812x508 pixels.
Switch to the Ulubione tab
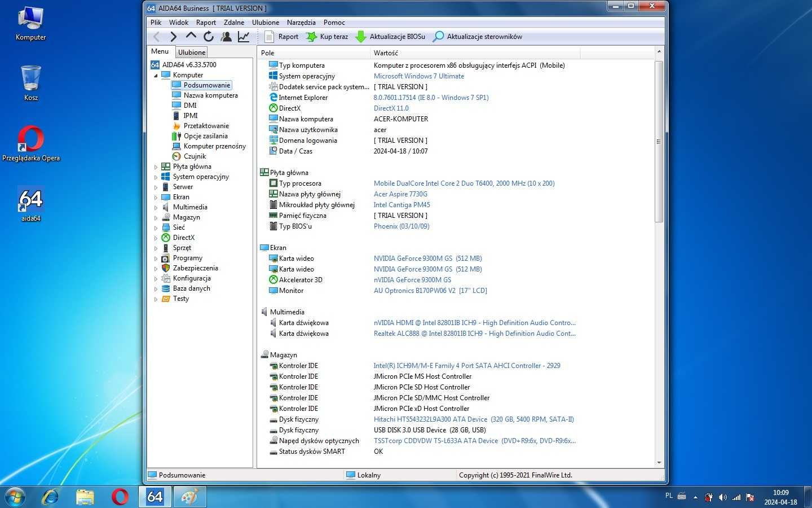click(192, 52)
